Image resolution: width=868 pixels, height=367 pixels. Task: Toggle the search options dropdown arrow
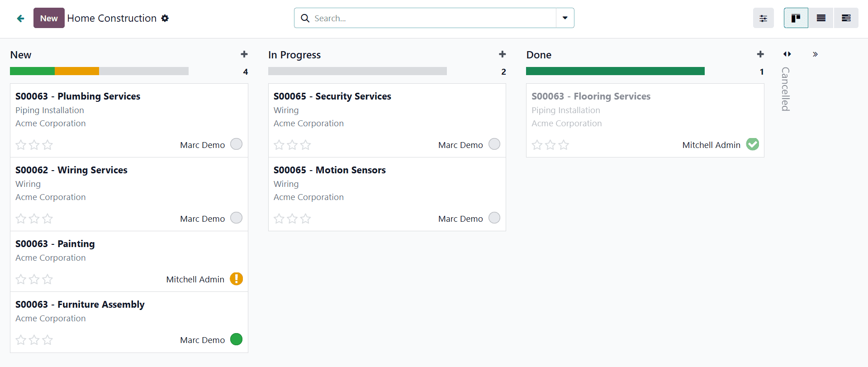[x=565, y=18]
